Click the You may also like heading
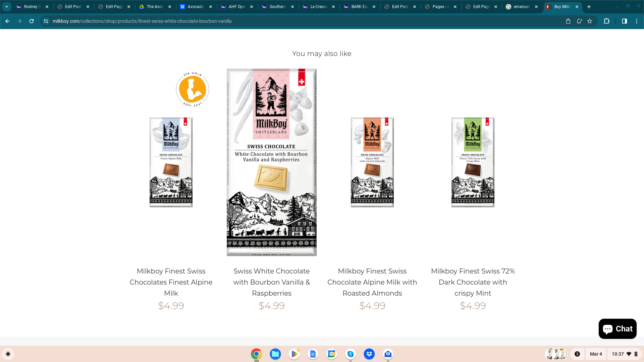Screen dimensions: 644x362 pos(322,54)
